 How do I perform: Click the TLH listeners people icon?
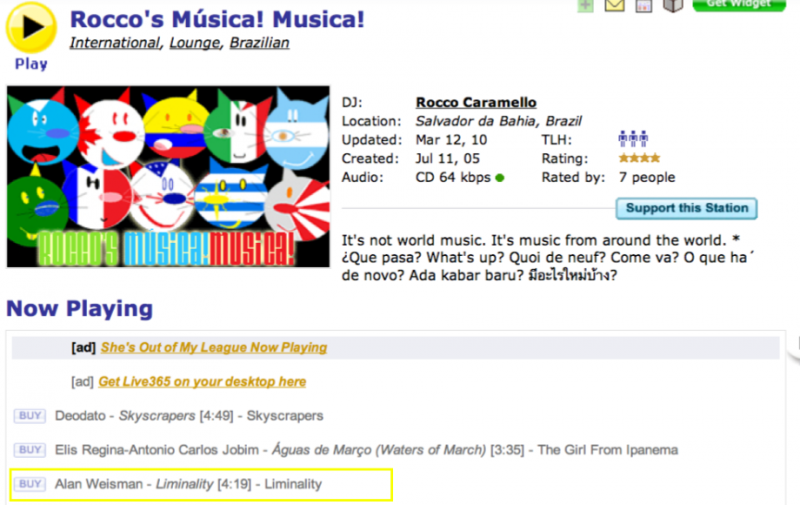tap(633, 139)
